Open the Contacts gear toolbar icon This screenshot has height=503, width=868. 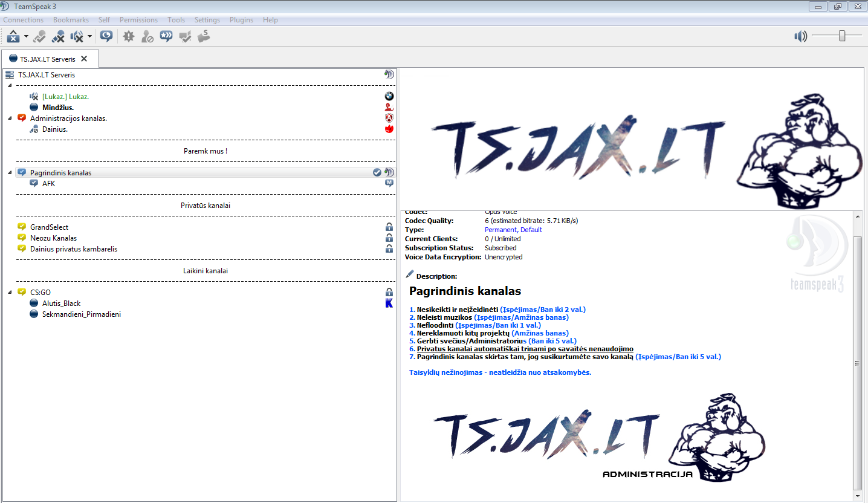tap(128, 37)
